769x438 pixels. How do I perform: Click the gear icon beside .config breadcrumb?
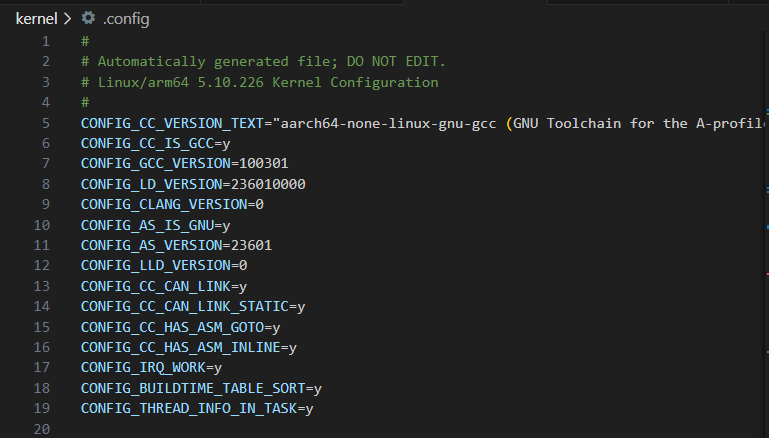(x=88, y=18)
